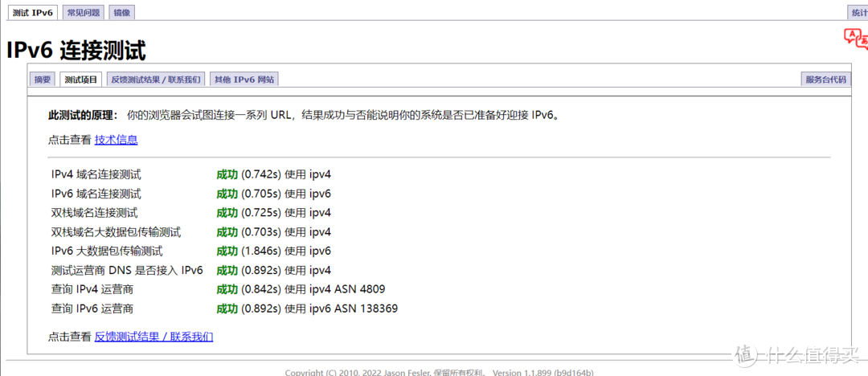Select the 查询 IPv4 运营商 row label
Screen dimensions: 868x376
[92, 289]
